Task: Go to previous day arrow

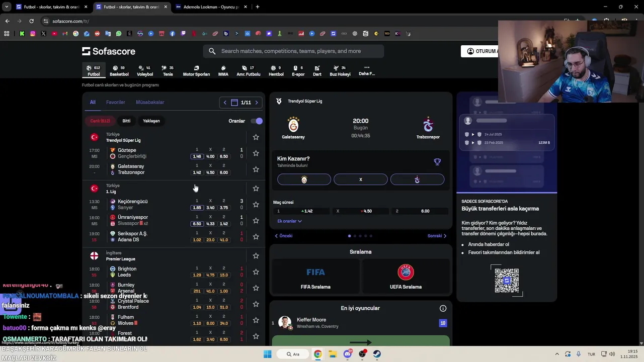Action: click(225, 103)
